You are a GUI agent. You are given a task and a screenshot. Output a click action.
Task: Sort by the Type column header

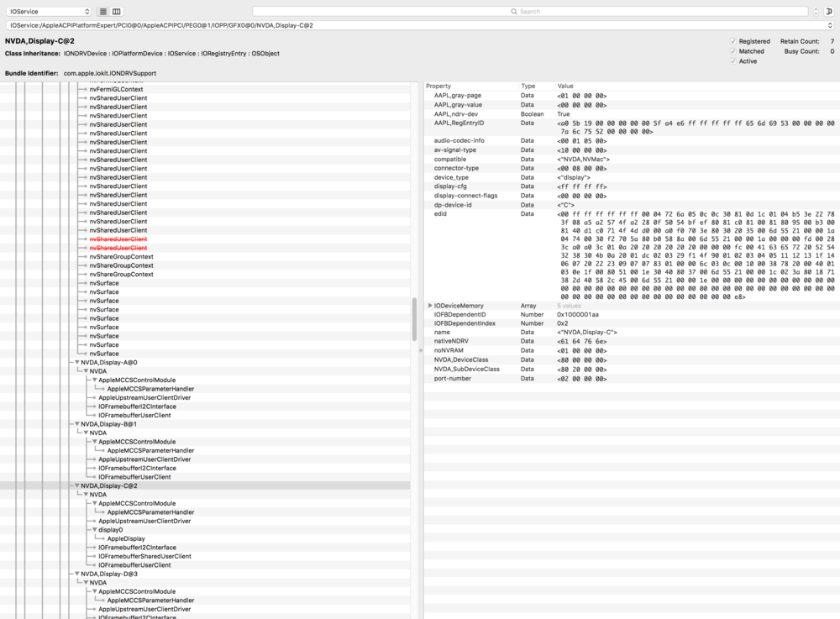point(528,86)
